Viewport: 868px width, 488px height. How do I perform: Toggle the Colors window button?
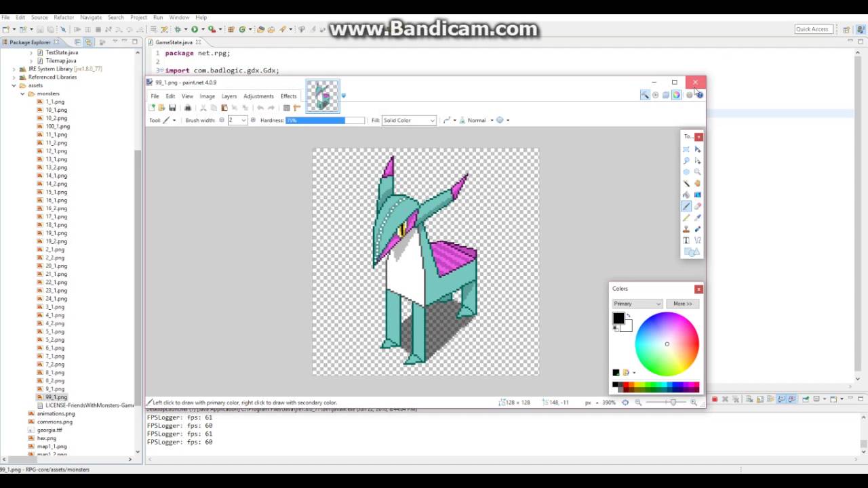pos(676,95)
